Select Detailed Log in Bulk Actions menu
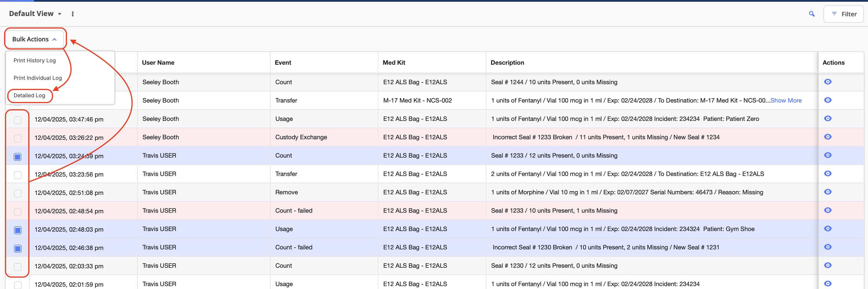Screen dimensions: 868x289 29,95
